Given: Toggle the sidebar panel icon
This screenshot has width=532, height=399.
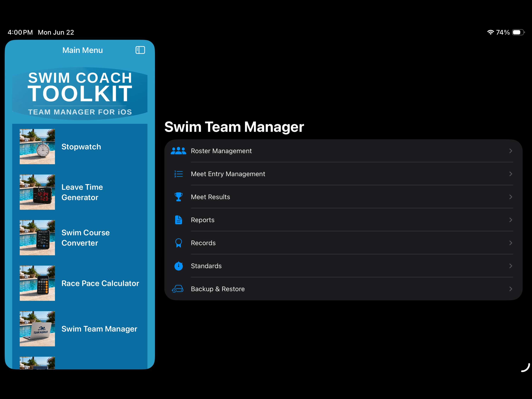Looking at the screenshot, I should click(140, 50).
